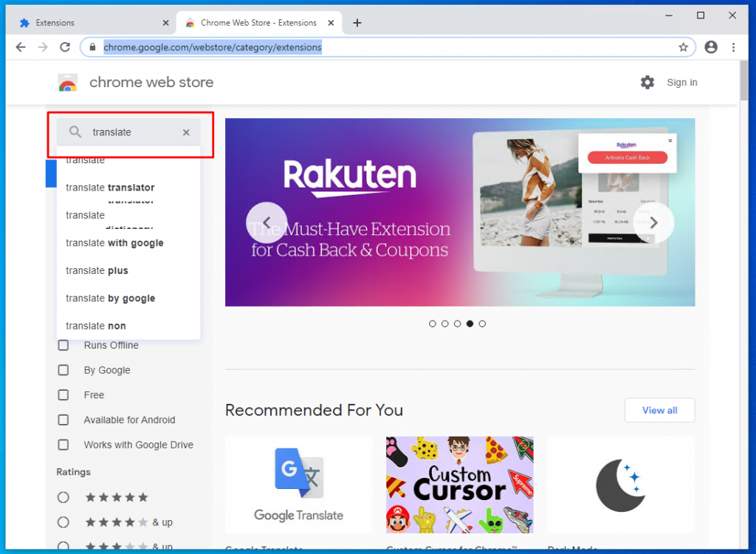Click the browser back arrow

21,47
